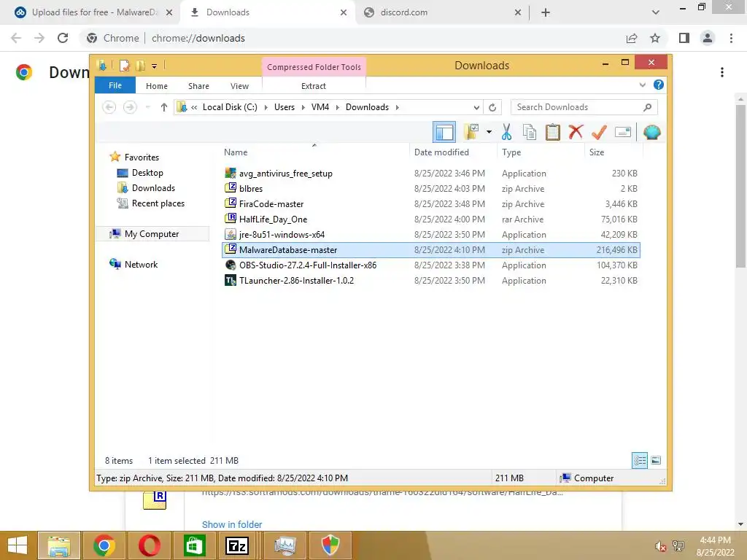Refresh the Downloads folder address bar
Screen dimensions: 747x560
[492, 107]
